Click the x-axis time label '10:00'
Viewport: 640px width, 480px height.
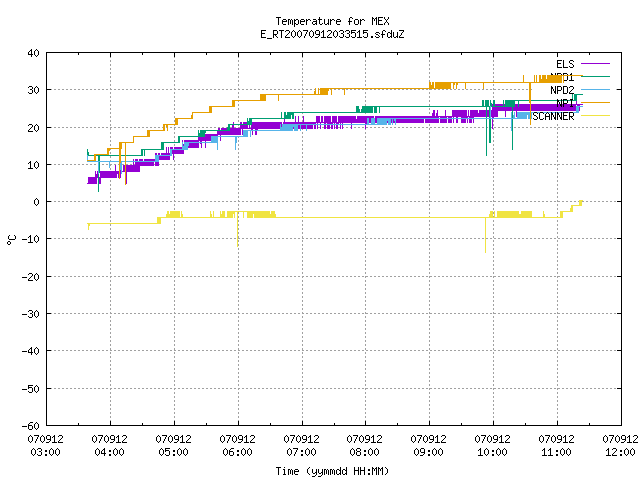(x=492, y=452)
